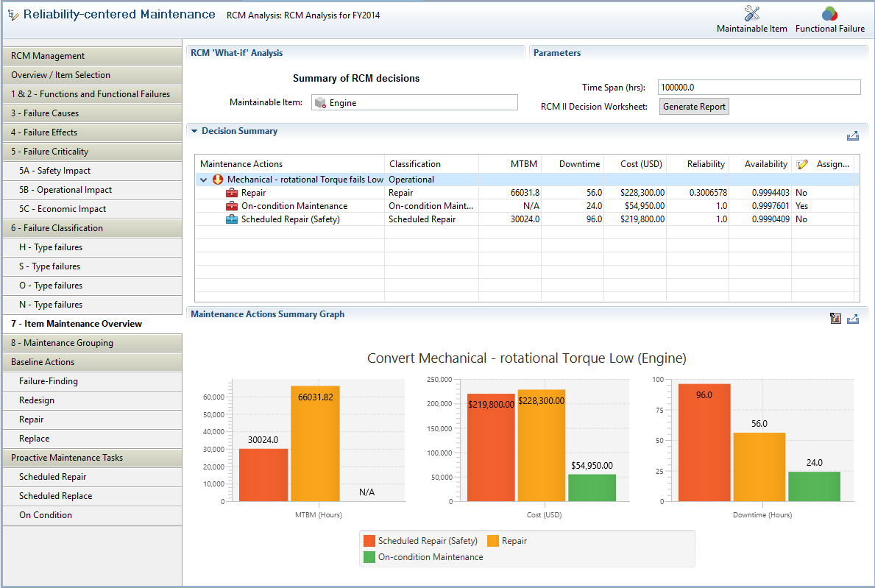Select N - Type failures
Viewport: 875px width, 588px height.
pos(93,305)
